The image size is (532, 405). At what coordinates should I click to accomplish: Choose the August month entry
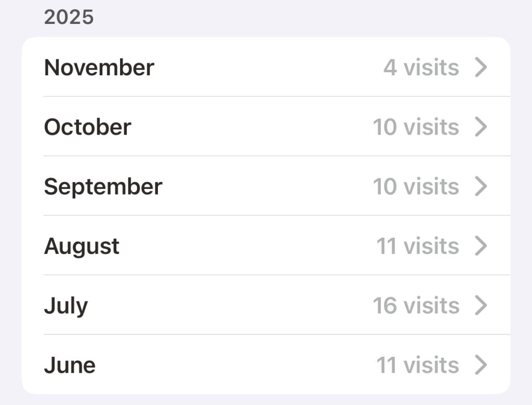coord(82,246)
